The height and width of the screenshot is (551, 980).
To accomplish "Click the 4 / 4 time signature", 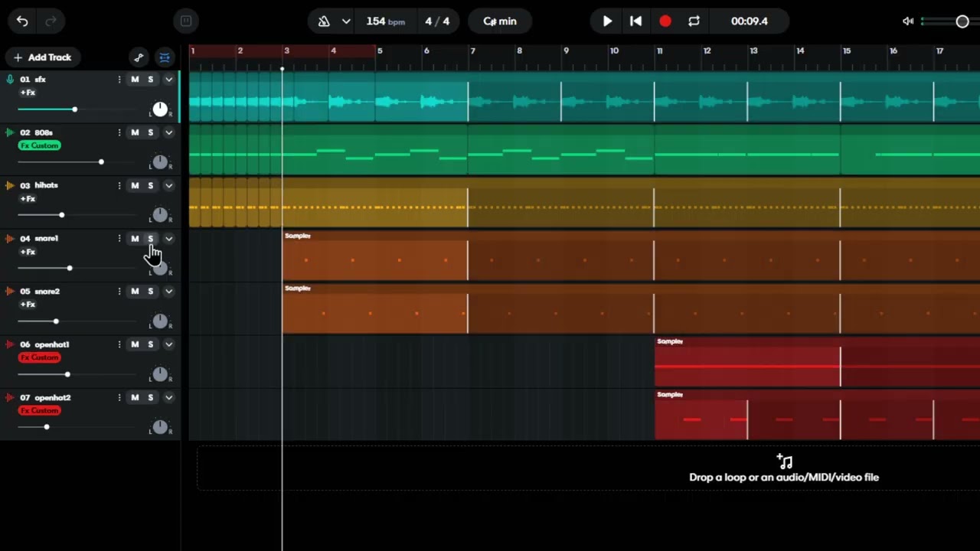I will pos(438,21).
